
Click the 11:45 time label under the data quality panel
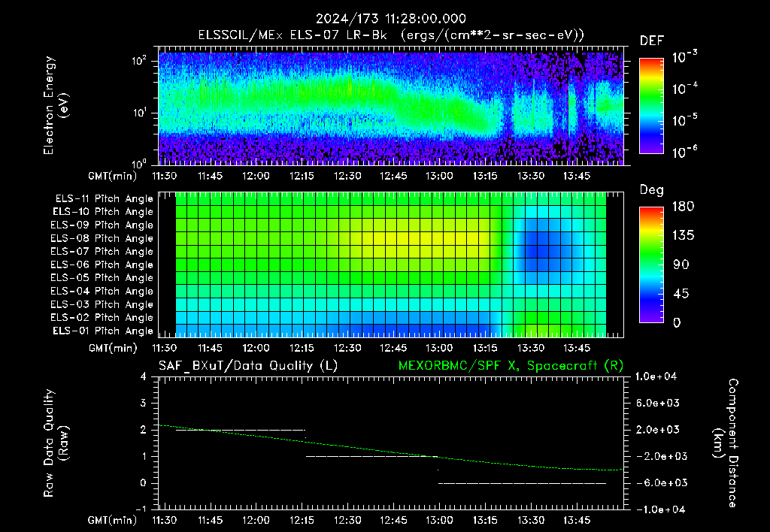[210, 520]
